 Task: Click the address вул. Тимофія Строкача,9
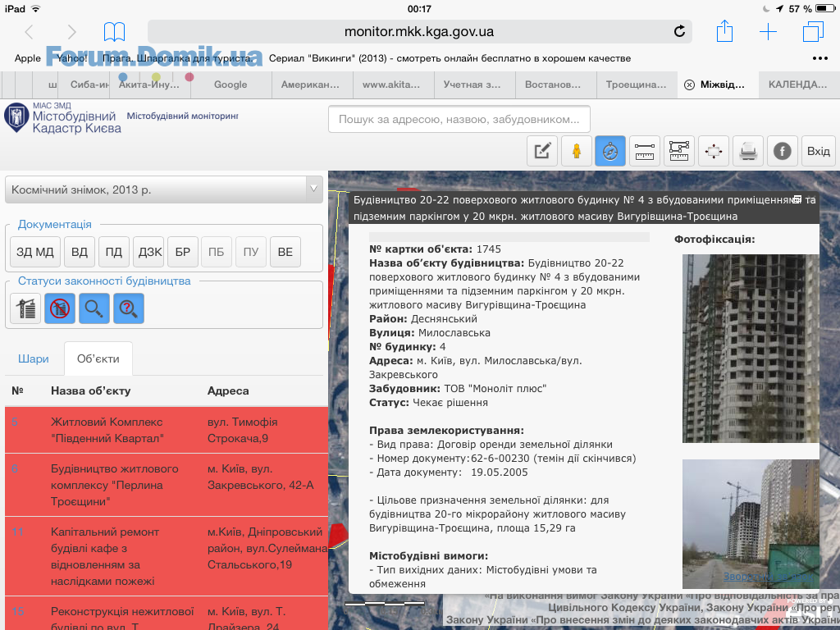pos(242,430)
